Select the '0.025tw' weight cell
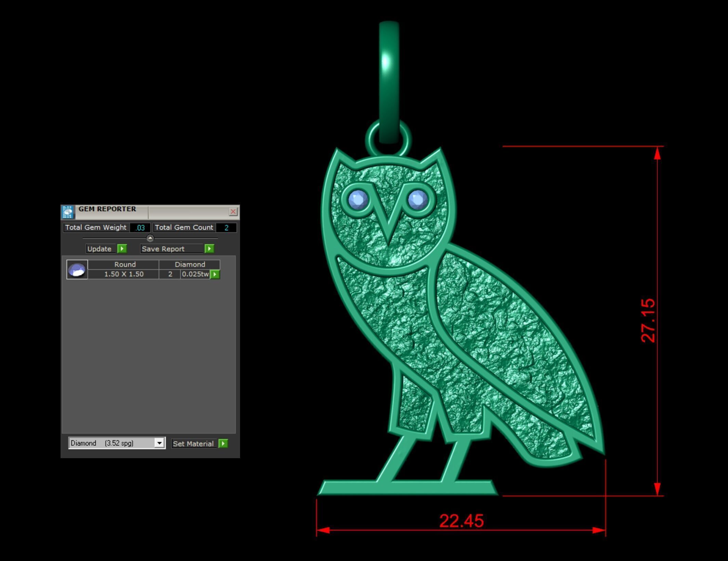Viewport: 728px width, 561px height. (195, 274)
